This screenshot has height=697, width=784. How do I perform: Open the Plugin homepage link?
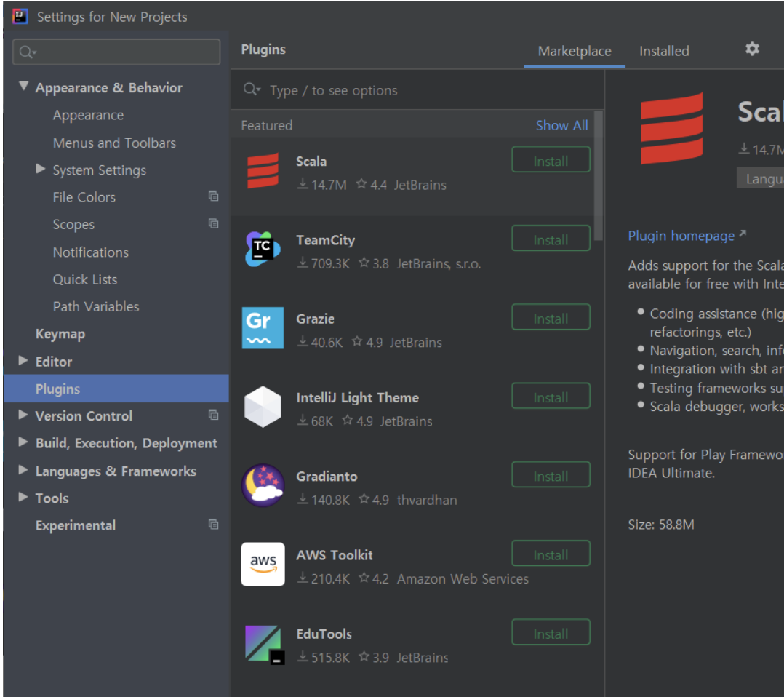[681, 236]
